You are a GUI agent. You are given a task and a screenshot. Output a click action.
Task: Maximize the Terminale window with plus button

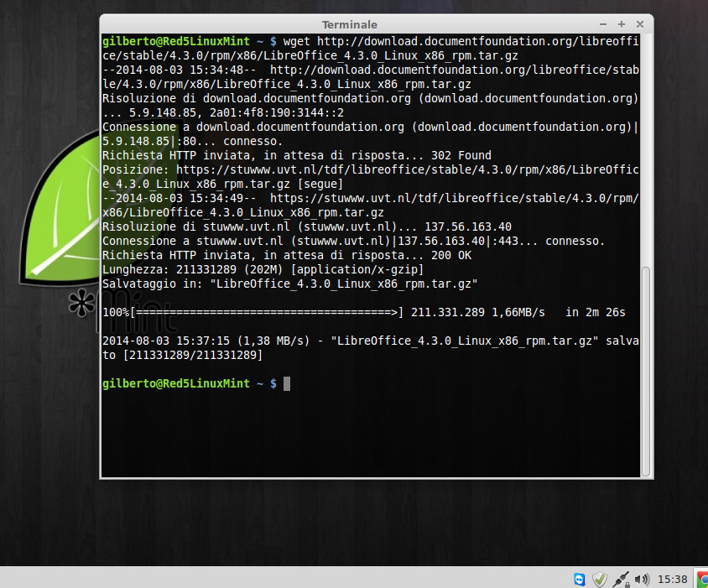click(622, 24)
